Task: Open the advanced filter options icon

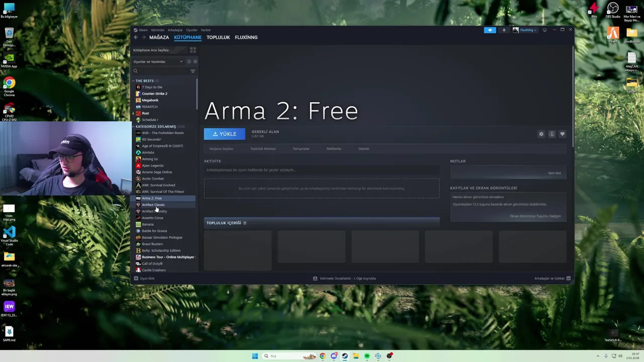Action: tap(193, 71)
